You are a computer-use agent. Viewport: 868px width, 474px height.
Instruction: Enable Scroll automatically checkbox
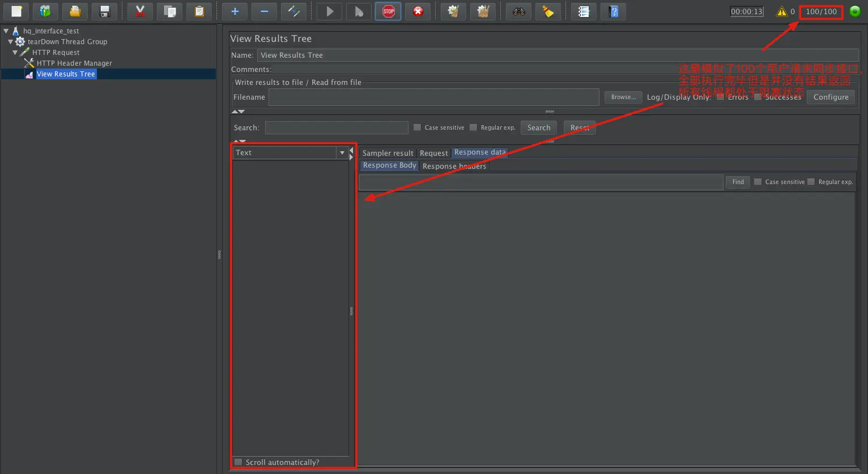click(238, 462)
